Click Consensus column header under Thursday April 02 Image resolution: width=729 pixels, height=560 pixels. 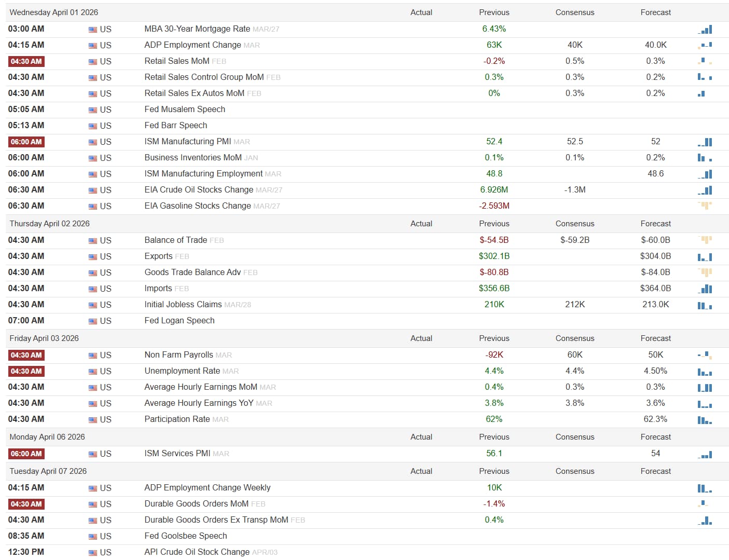(x=575, y=224)
